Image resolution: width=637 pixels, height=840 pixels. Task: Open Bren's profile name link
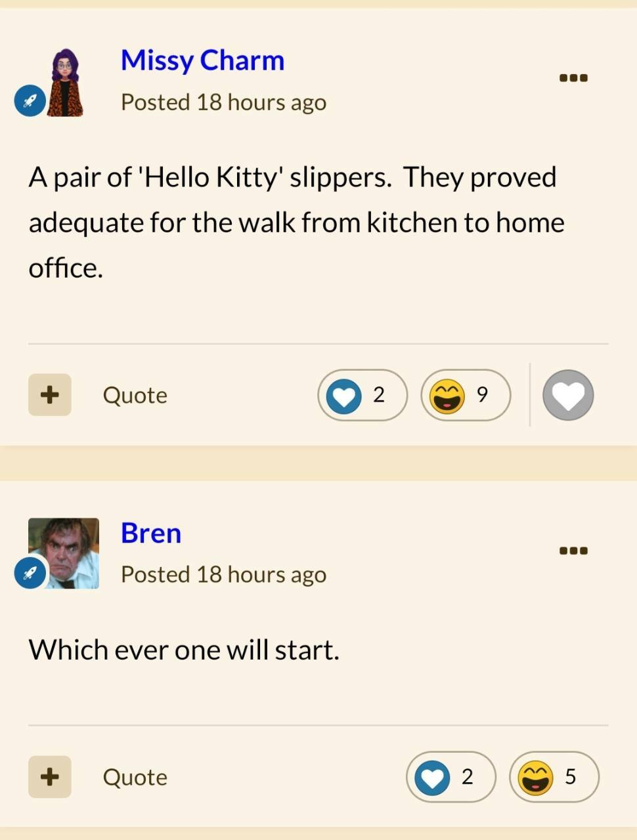[x=151, y=533]
